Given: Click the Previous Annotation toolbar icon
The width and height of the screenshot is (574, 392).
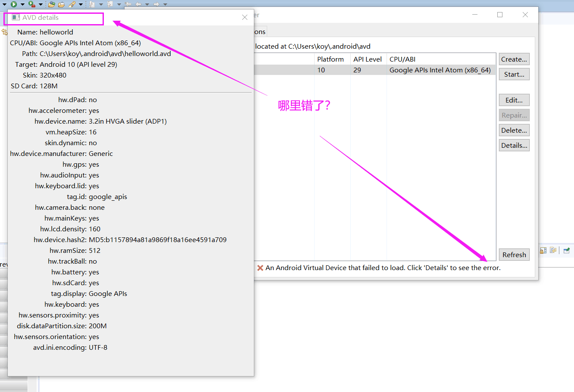Looking at the screenshot, I should (x=110, y=4).
